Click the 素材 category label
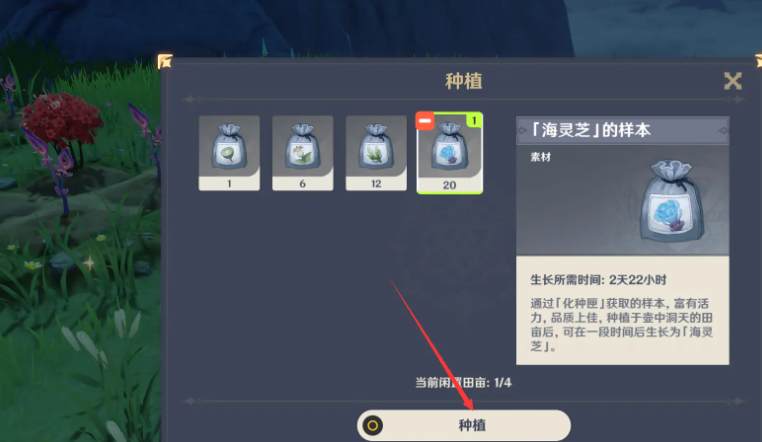This screenshot has height=442, width=762. 540,157
